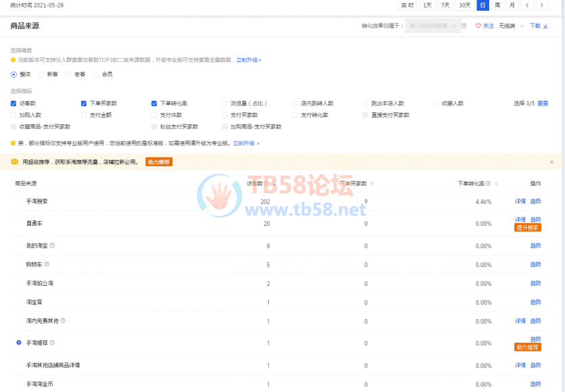Click the heart 关注 icon
This screenshot has height=392, width=565.
(x=478, y=26)
